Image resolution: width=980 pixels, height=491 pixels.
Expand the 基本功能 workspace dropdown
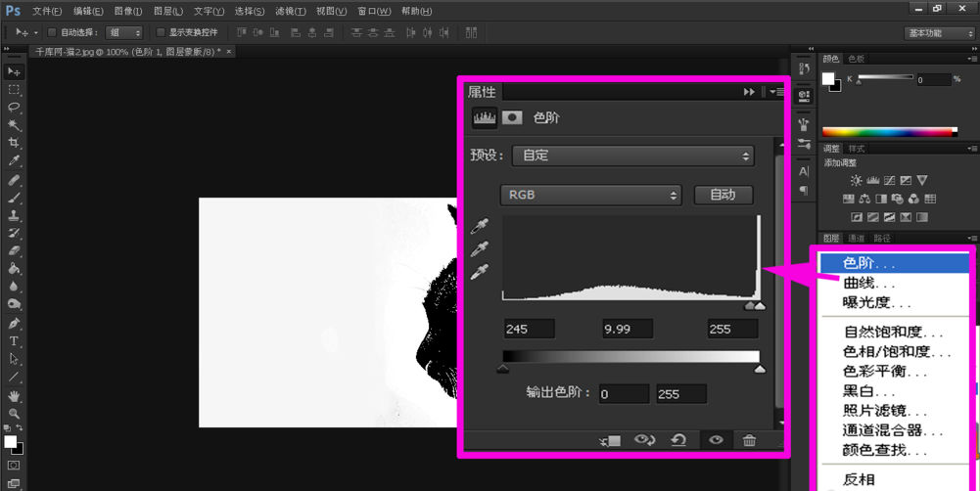point(939,32)
